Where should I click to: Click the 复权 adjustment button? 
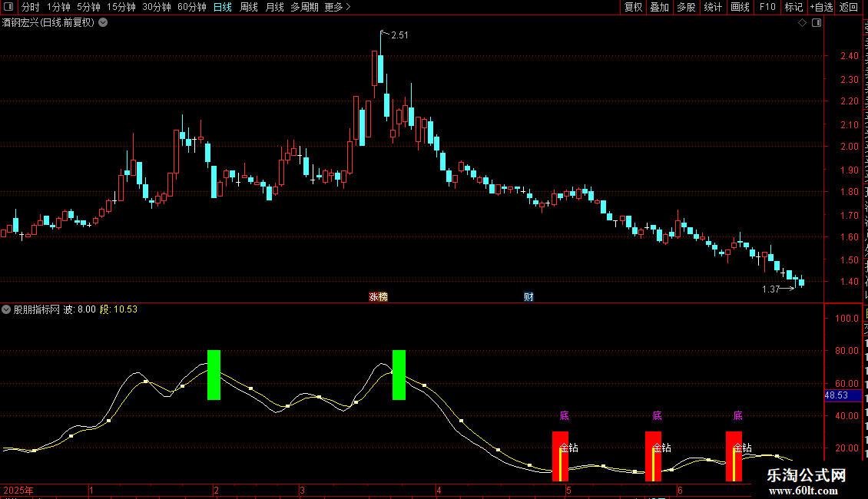(x=633, y=7)
